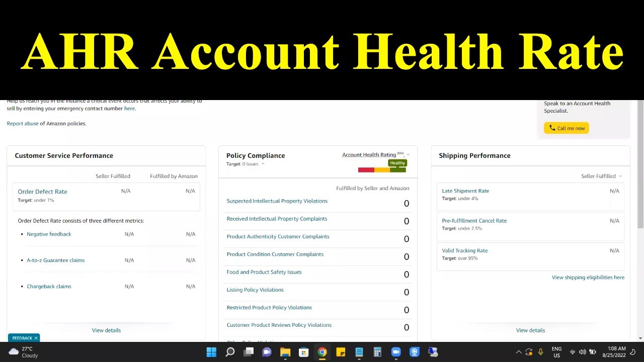
Task: Open the FEEDBACK tab
Action: tap(22, 338)
